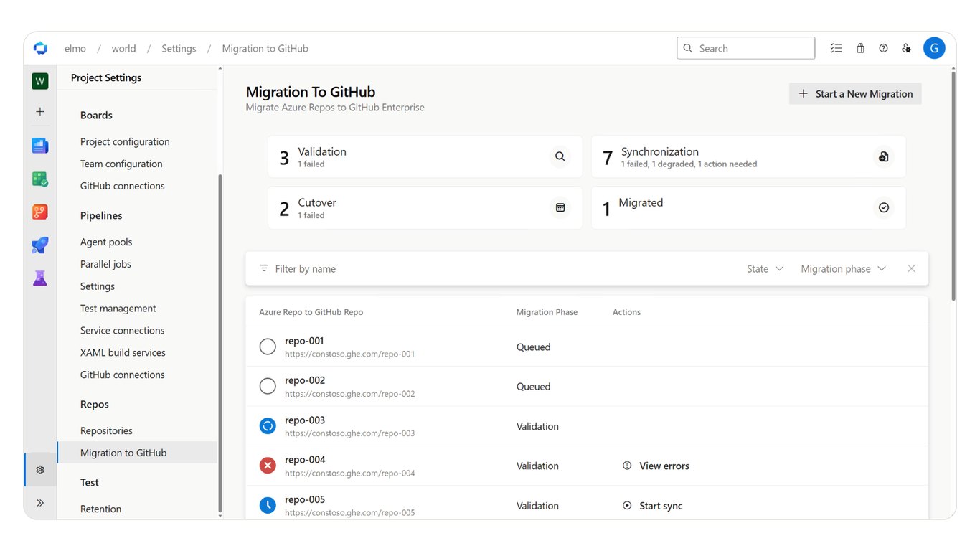Click the repo-004 failed status icon

268,466
